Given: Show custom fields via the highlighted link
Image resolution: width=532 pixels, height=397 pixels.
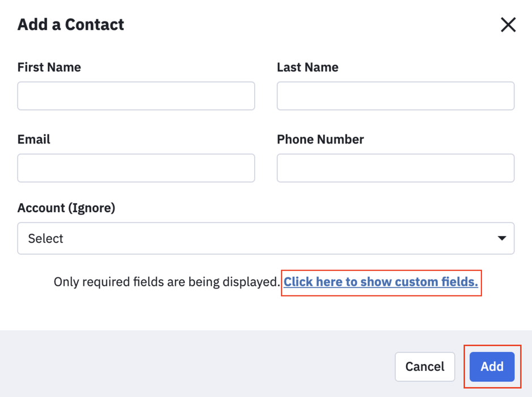Looking at the screenshot, I should tap(381, 282).
